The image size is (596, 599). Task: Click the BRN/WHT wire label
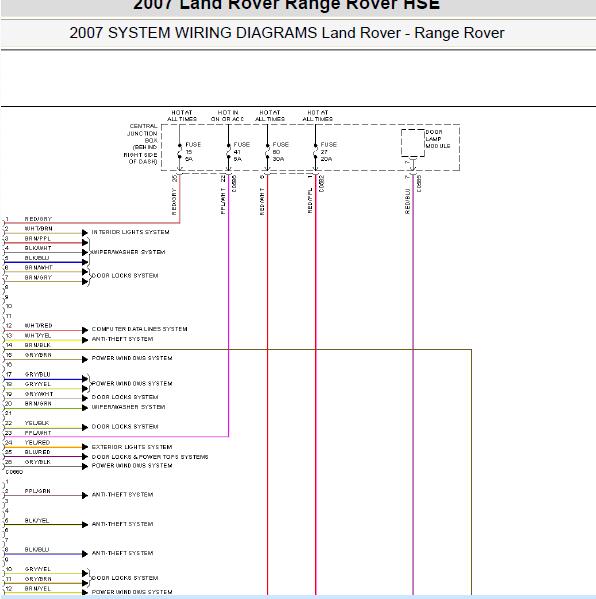[39, 267]
